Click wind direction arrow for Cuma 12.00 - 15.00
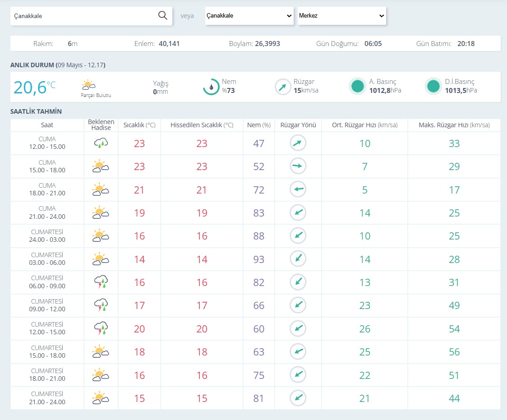Viewport: 507px width, 420px height. tap(298, 143)
